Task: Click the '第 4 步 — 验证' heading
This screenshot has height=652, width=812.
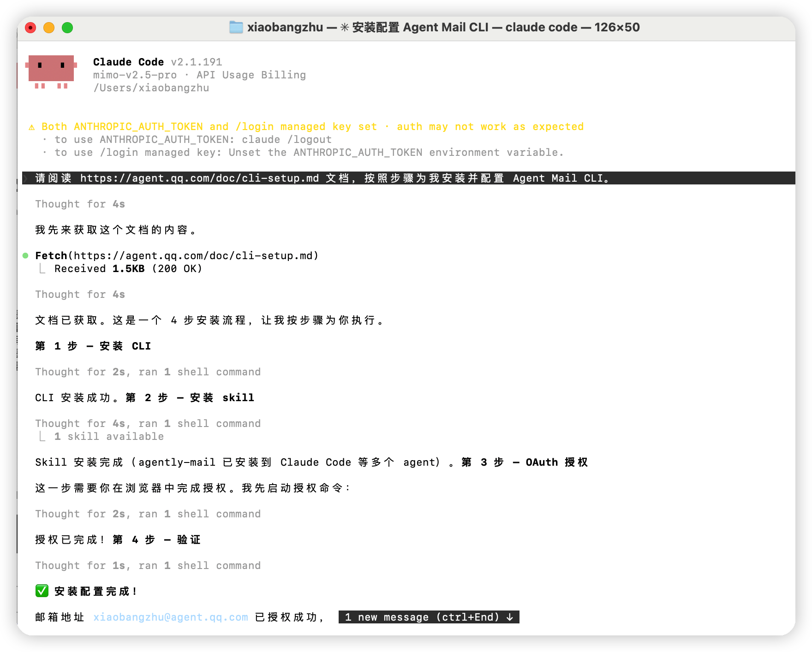Action: pos(157,539)
